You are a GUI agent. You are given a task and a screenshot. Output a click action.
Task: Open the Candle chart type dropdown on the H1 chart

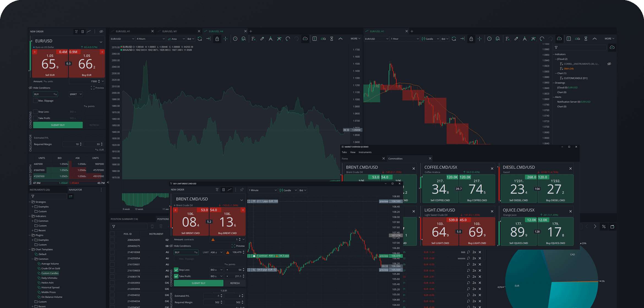(430, 38)
